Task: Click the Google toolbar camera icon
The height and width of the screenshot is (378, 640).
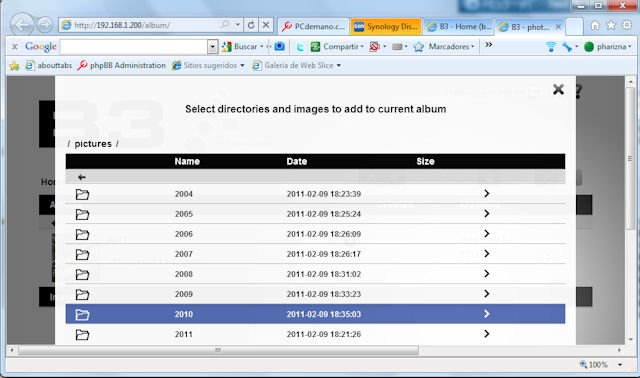Action: pos(280,47)
